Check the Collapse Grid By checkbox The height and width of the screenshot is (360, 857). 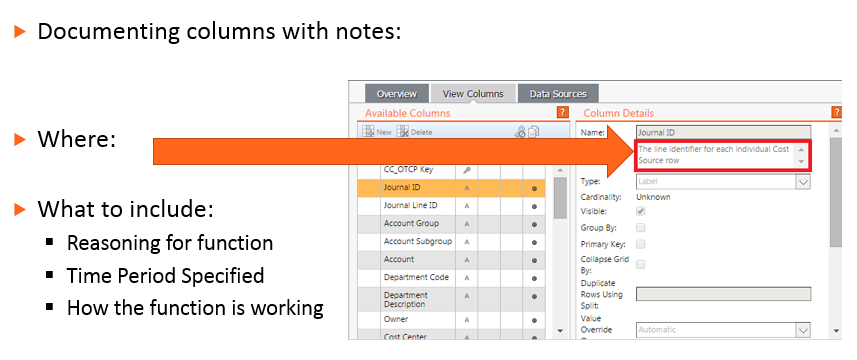[x=641, y=264]
